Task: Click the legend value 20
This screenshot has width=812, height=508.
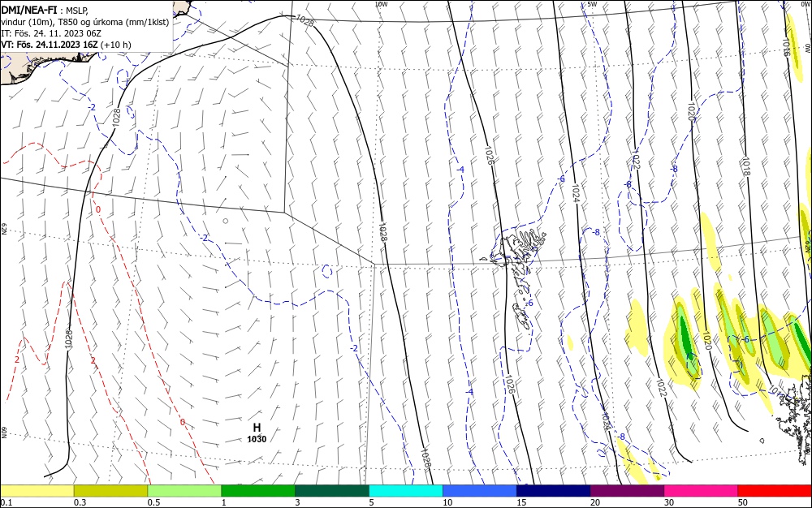Action: coord(595,502)
